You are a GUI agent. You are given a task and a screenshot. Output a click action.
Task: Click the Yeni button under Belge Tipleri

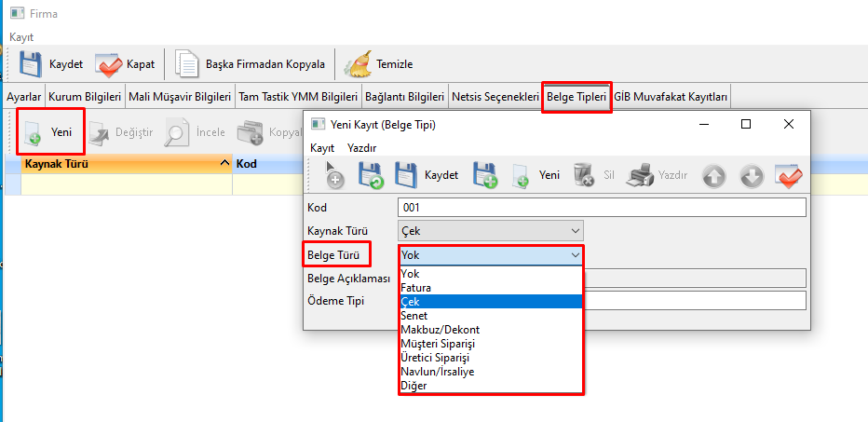(51, 132)
